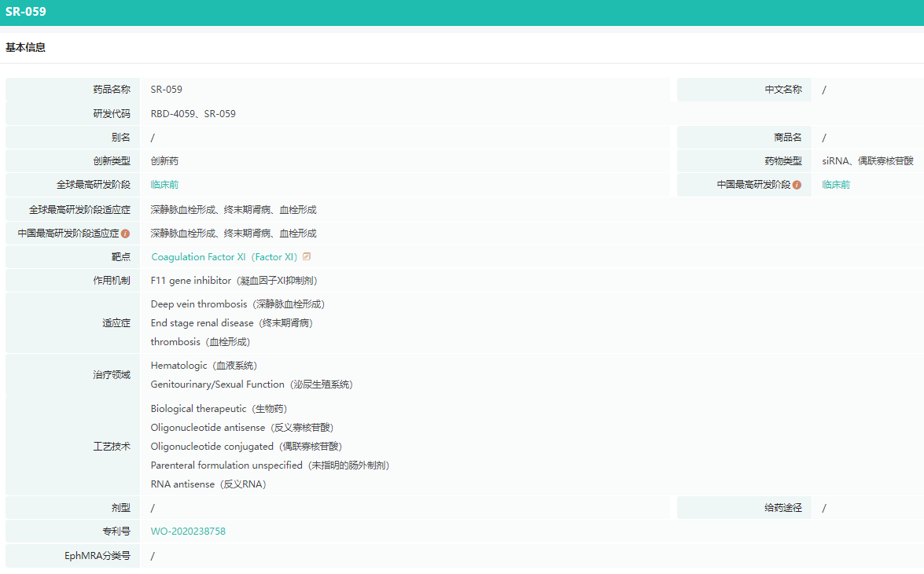This screenshot has width=924, height=574.
Task: Click the external-link icon after Factor XI
Action: 307,257
